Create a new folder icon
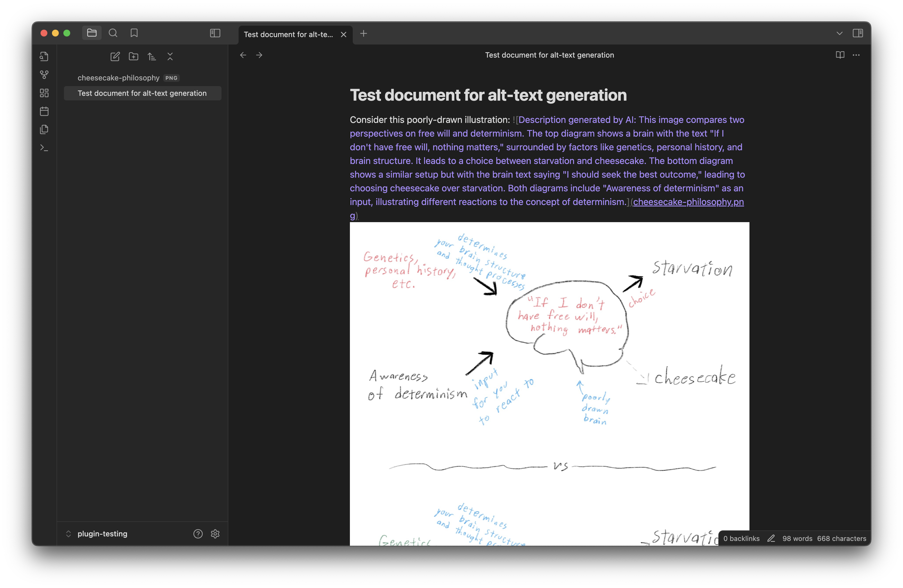Screen dimensions: 903x588 pyautogui.click(x=134, y=56)
